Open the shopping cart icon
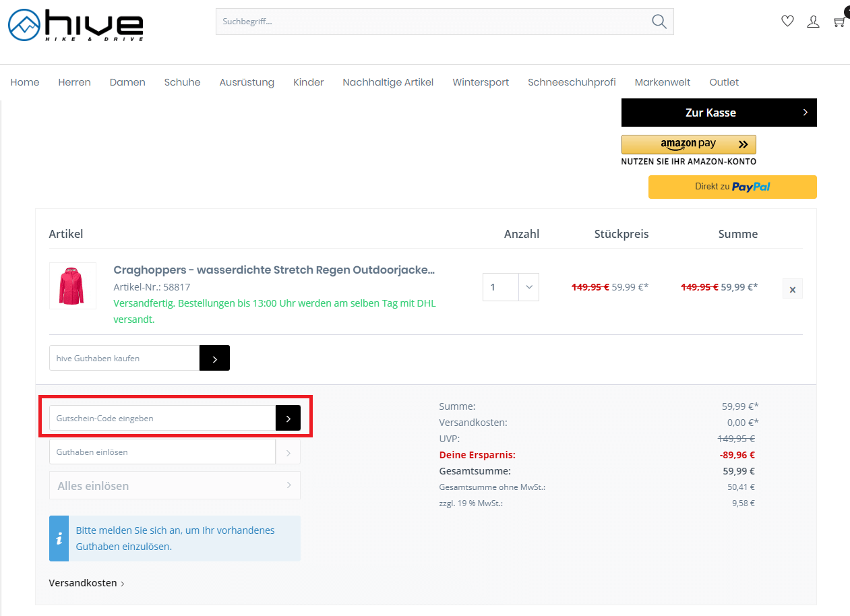The height and width of the screenshot is (616, 850). pyautogui.click(x=839, y=22)
